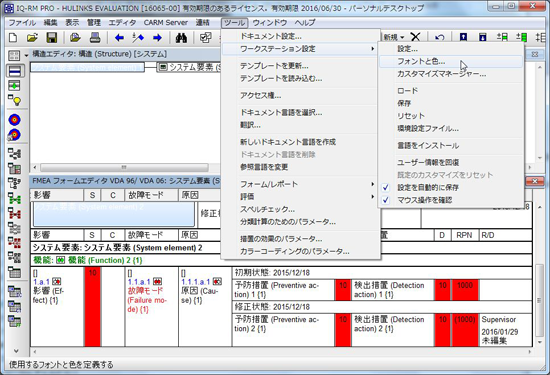Open the 新規 dropdown in toolbar
Image resolution: width=550 pixels, height=375 pixels.
tap(394, 37)
